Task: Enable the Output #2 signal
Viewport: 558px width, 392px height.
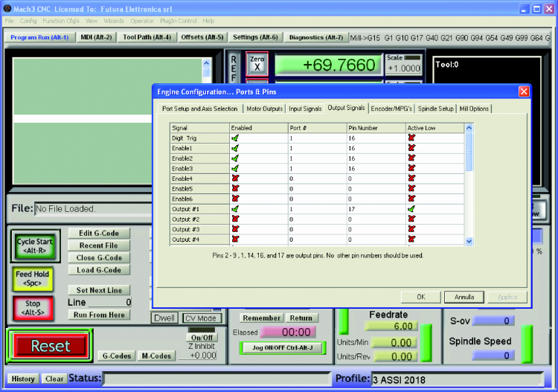Action: pos(235,219)
